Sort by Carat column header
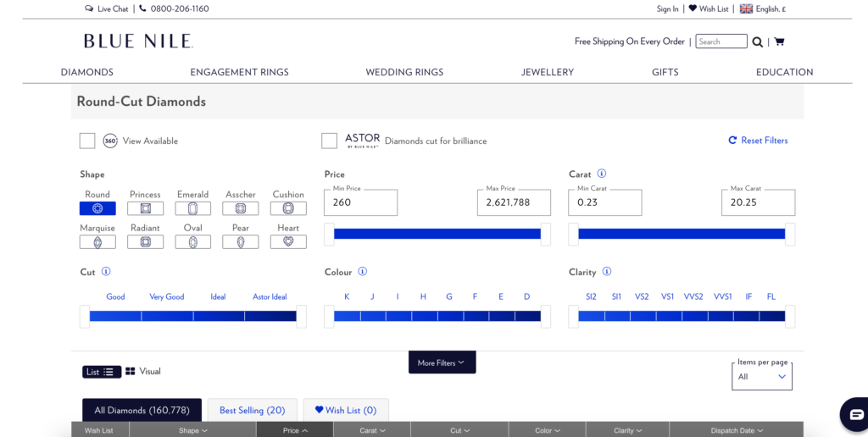Viewport: 868px width, 437px height. tap(372, 430)
